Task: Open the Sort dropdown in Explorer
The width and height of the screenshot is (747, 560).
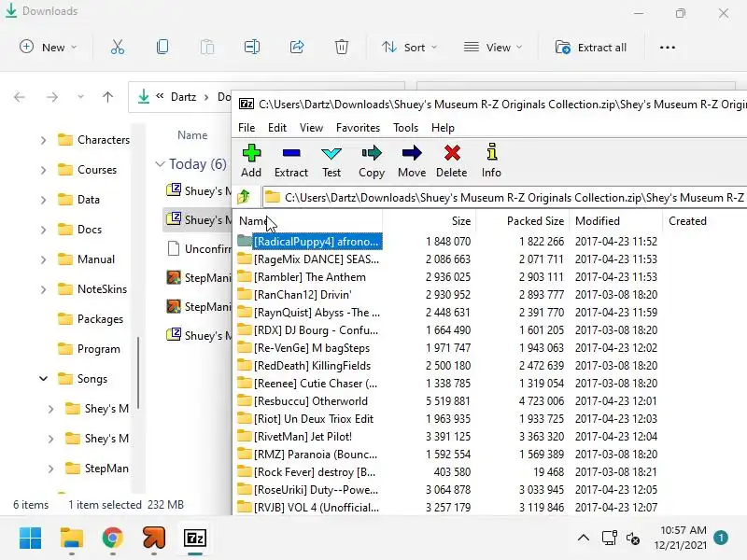Action: click(x=409, y=48)
